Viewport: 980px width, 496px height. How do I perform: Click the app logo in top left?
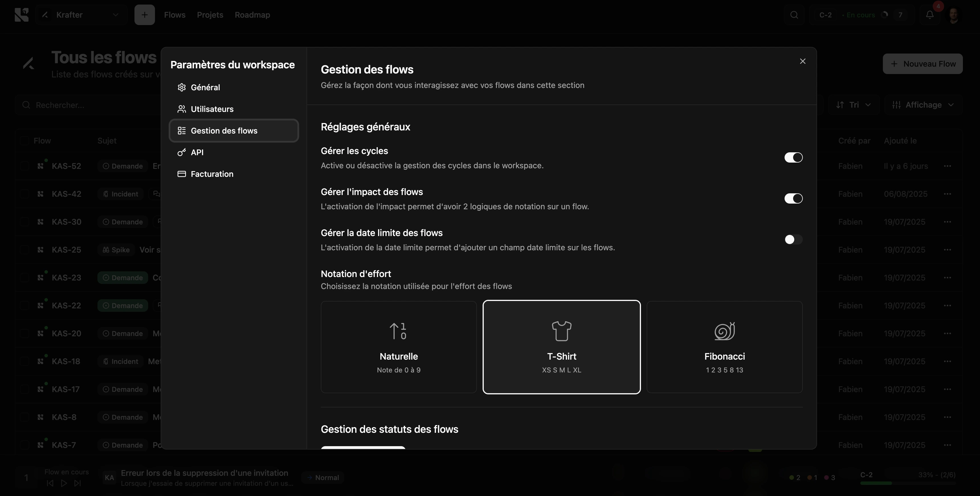22,15
